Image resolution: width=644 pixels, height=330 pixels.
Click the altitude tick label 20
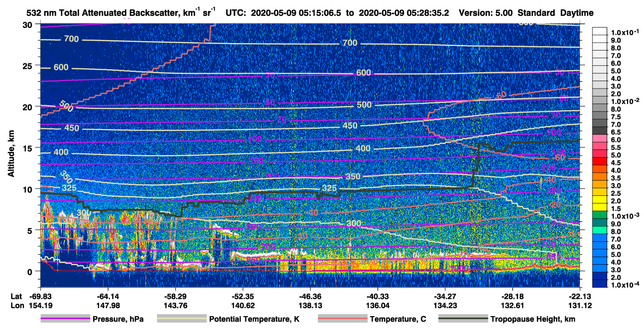point(29,107)
